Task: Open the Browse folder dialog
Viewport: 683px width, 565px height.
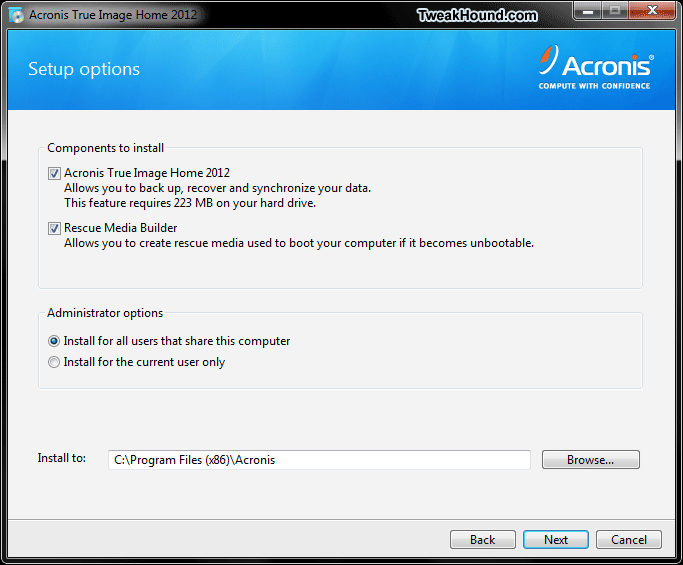Action: click(x=591, y=460)
